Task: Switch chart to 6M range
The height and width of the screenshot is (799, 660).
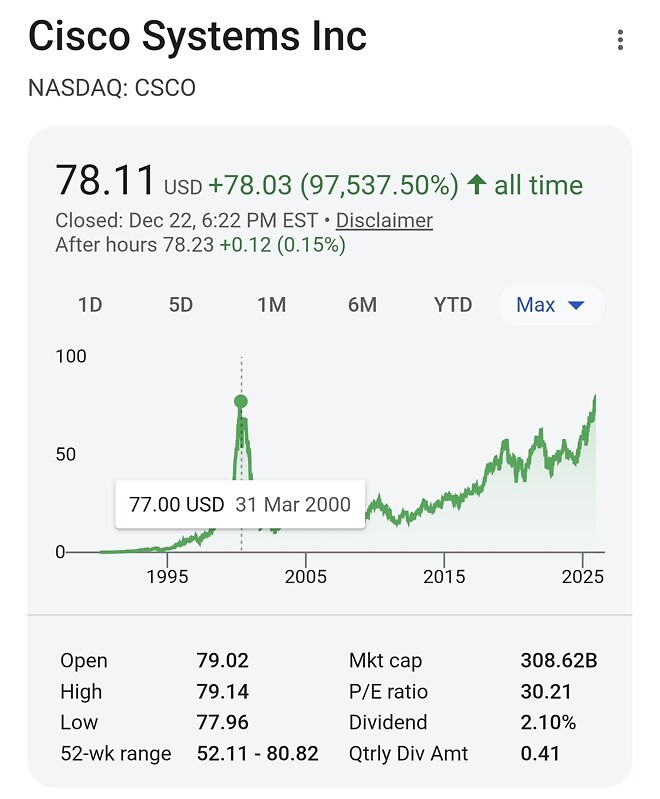Action: pos(362,305)
